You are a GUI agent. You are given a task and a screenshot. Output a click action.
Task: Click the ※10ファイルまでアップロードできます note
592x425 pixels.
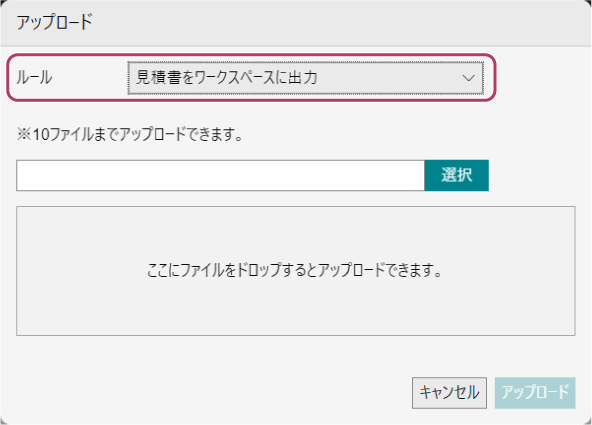[130, 134]
